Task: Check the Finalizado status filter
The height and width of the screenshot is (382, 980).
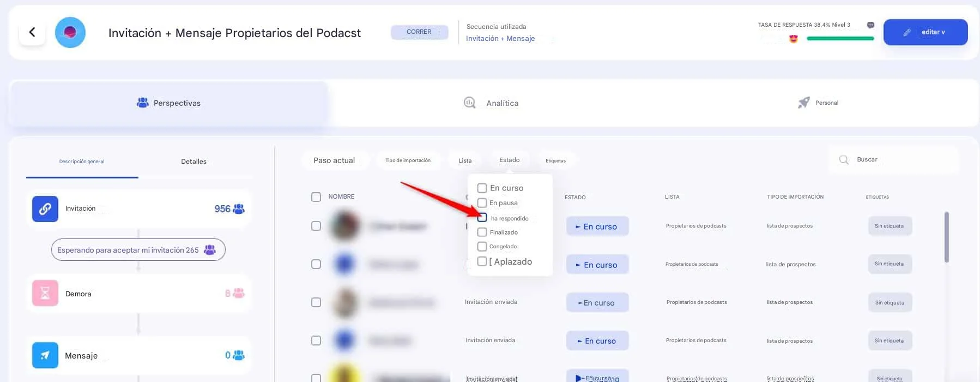Action: coord(482,232)
